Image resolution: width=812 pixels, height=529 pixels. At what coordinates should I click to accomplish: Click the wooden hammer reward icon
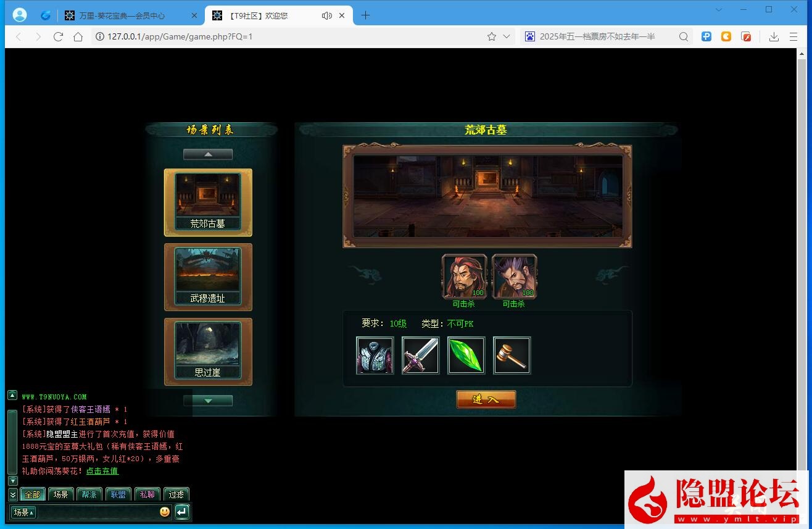[512, 356]
